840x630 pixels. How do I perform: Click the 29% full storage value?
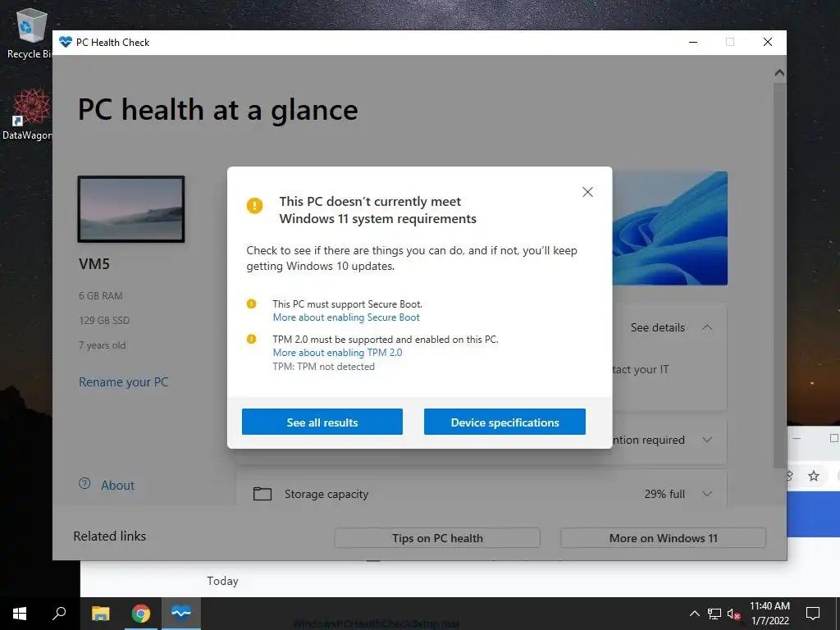[664, 494]
